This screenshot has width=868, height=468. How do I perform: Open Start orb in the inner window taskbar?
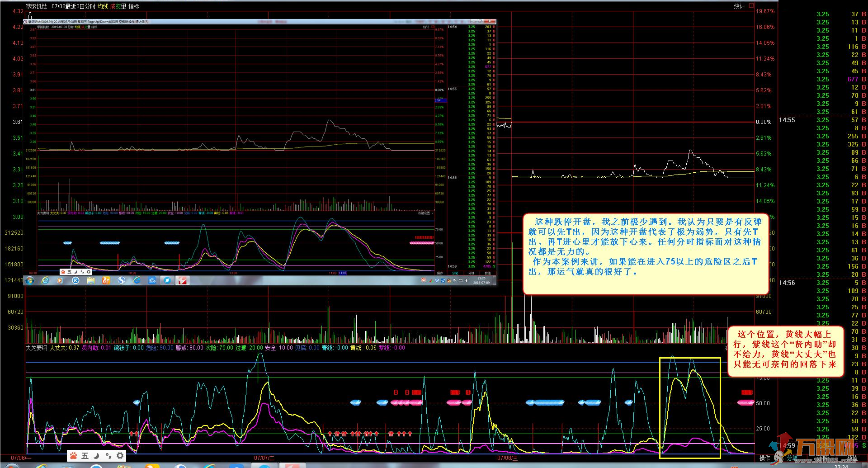pyautogui.click(x=30, y=280)
